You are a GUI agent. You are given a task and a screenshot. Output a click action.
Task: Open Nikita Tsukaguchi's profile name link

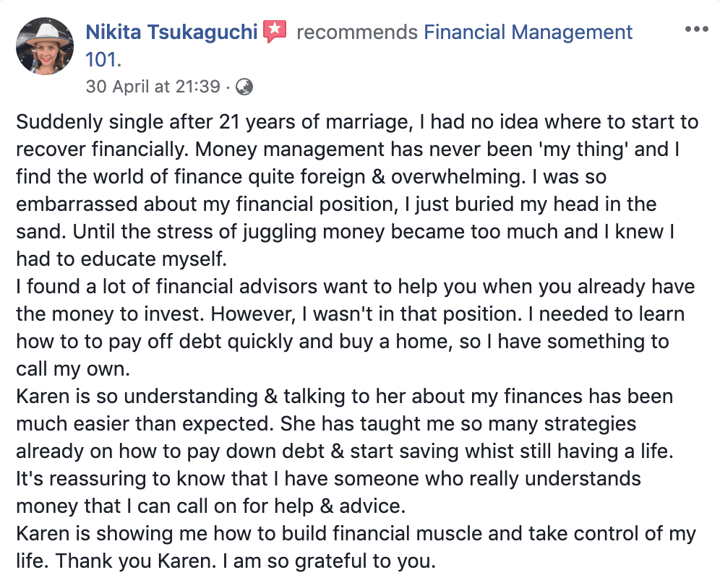pyautogui.click(x=172, y=33)
